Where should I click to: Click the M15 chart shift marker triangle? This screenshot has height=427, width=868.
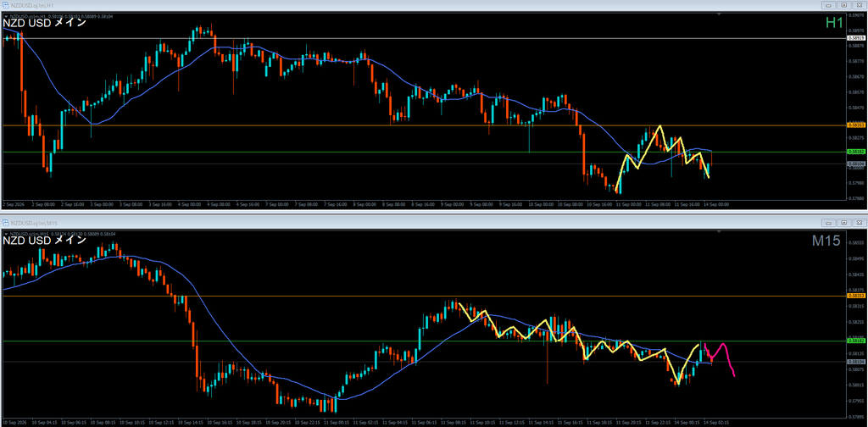coord(717,233)
